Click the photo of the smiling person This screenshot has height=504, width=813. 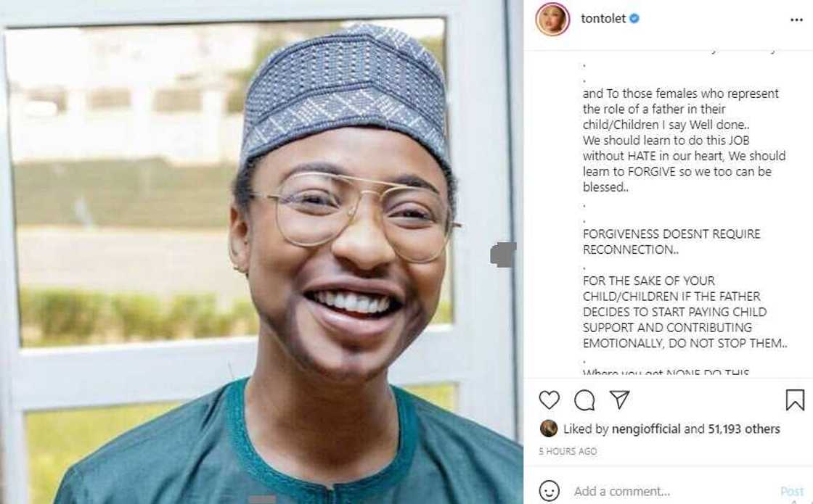pyautogui.click(x=261, y=252)
